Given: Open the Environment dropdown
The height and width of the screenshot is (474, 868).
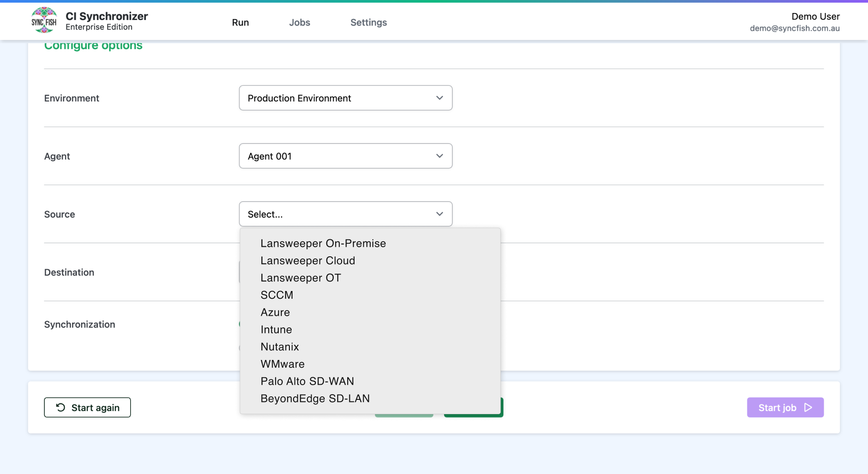Looking at the screenshot, I should [x=345, y=98].
